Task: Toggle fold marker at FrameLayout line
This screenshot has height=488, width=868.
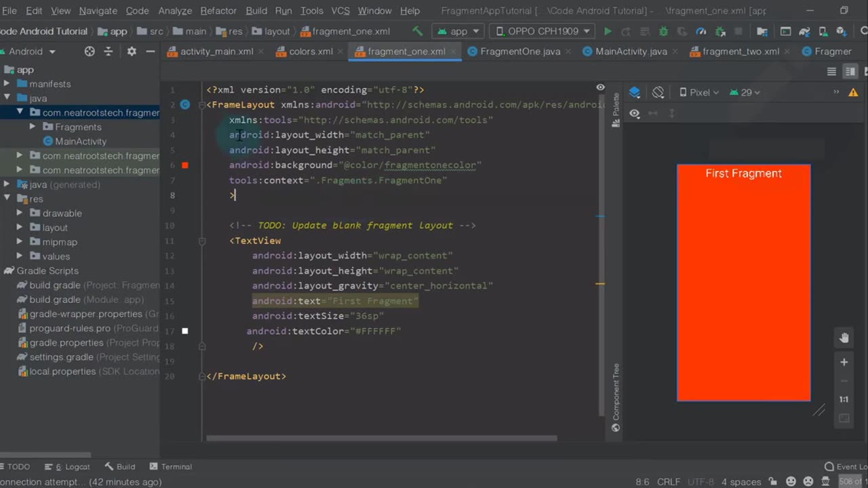Action: coord(202,104)
